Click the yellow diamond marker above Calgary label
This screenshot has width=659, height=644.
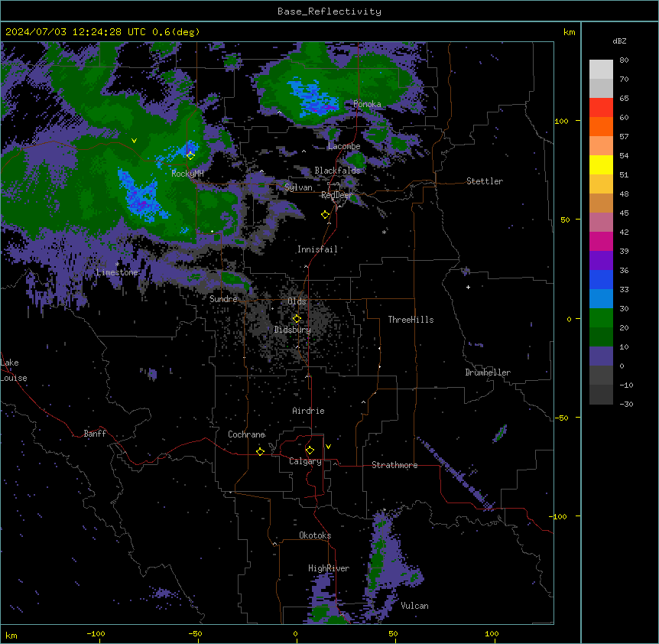pos(310,450)
